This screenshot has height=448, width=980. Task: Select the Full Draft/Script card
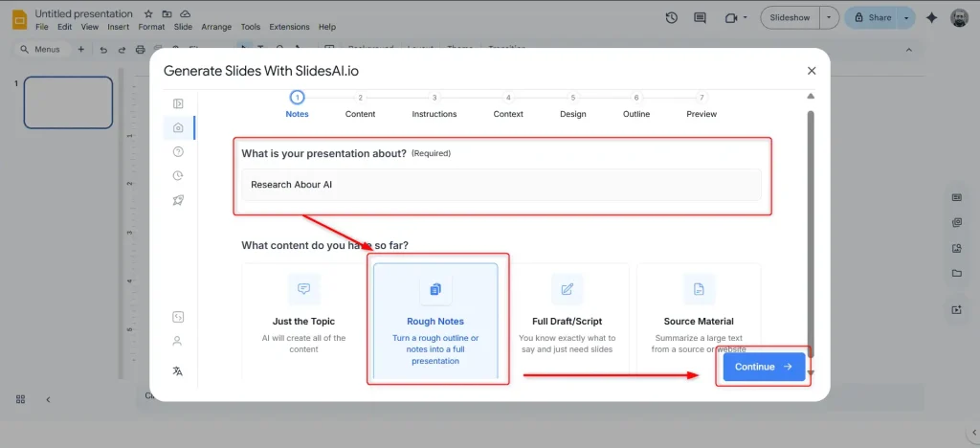pyautogui.click(x=567, y=321)
